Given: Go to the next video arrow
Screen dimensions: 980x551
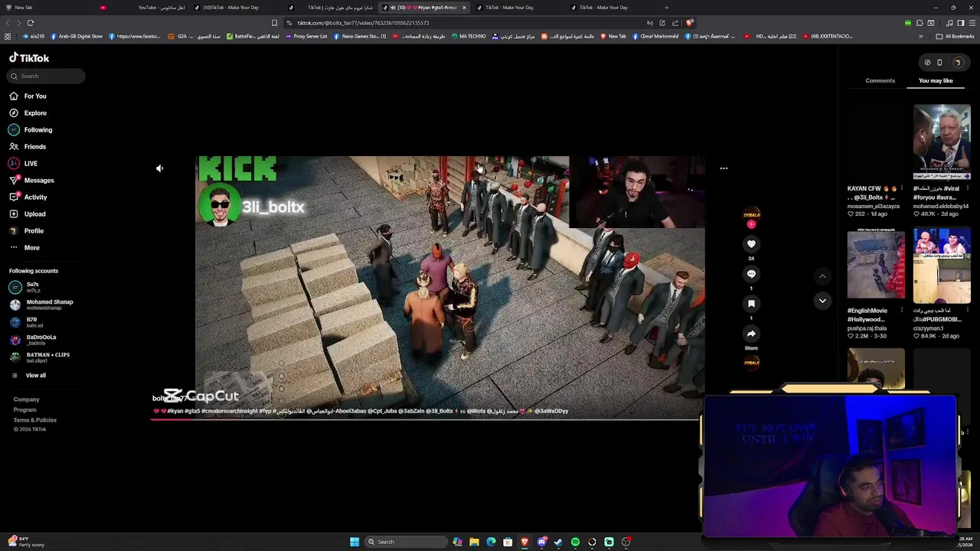Looking at the screenshot, I should [x=822, y=301].
